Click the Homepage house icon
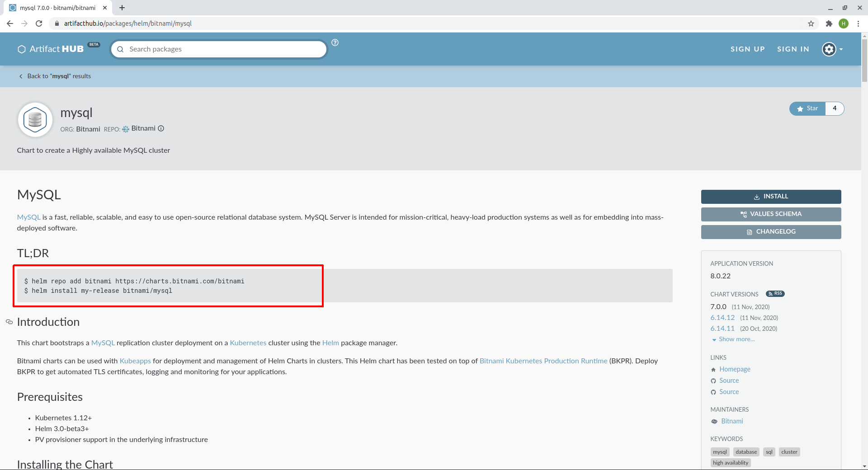This screenshot has width=868, height=470. [713, 370]
